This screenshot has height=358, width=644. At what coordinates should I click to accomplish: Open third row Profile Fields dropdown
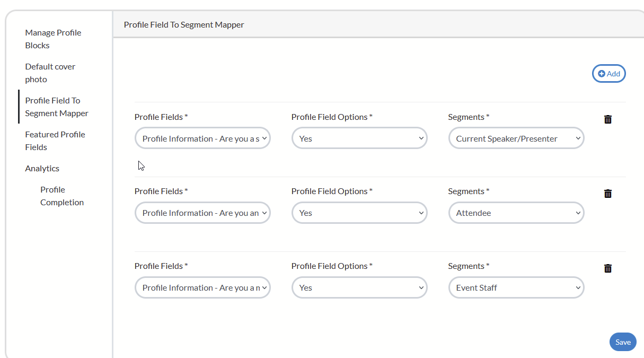tap(202, 287)
